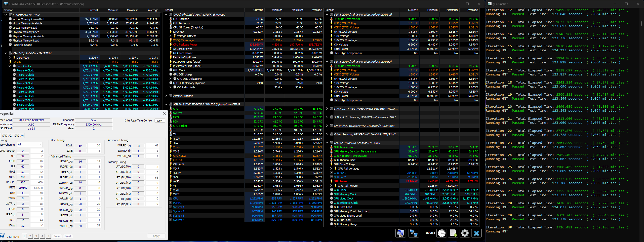Click the Virtual Memory Committed sensor icon

pos(10,19)
